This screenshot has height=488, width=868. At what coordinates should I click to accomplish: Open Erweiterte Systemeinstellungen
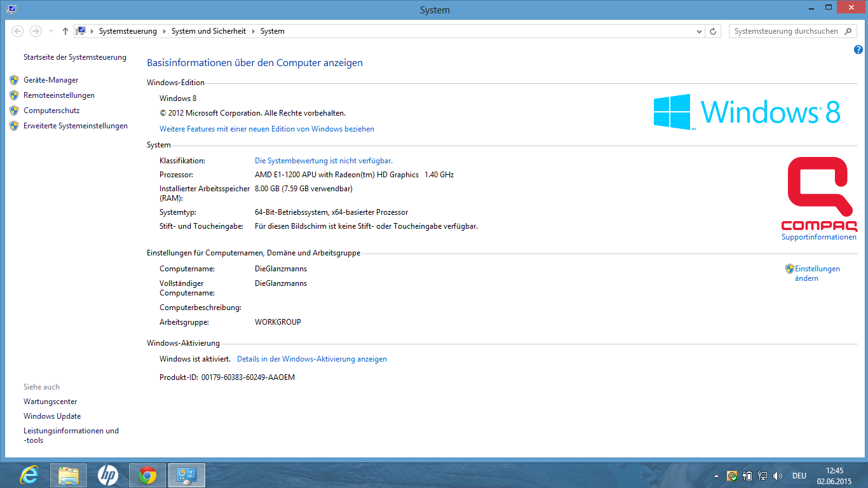[76, 126]
